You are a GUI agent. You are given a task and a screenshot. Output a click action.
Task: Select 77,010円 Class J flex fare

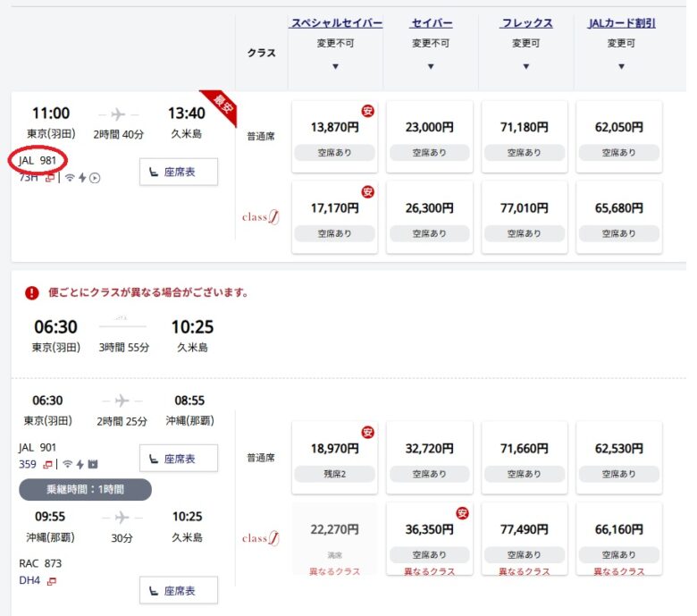525,217
